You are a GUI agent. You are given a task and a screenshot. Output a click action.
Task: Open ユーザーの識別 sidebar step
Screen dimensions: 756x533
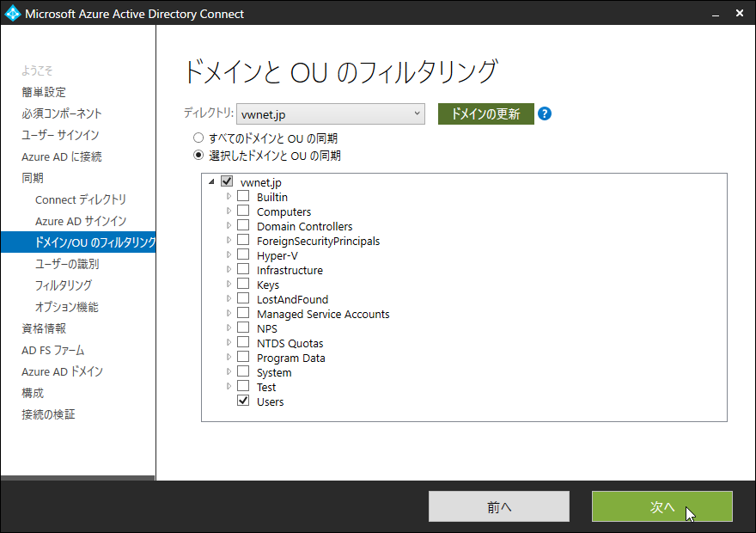pyautogui.click(x=67, y=264)
